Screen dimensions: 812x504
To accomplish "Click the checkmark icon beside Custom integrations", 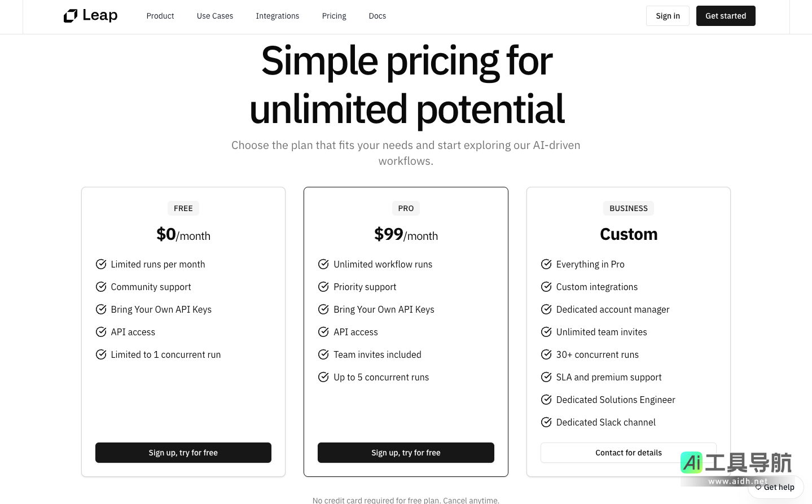I will pos(546,287).
